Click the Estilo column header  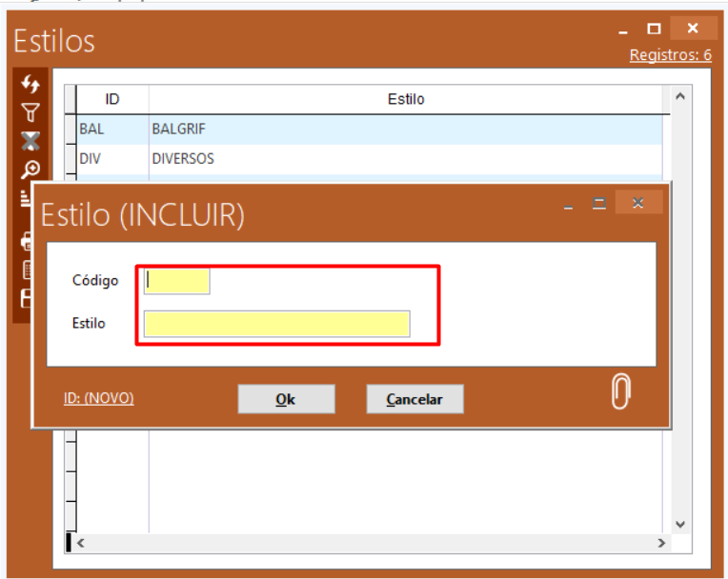point(405,99)
